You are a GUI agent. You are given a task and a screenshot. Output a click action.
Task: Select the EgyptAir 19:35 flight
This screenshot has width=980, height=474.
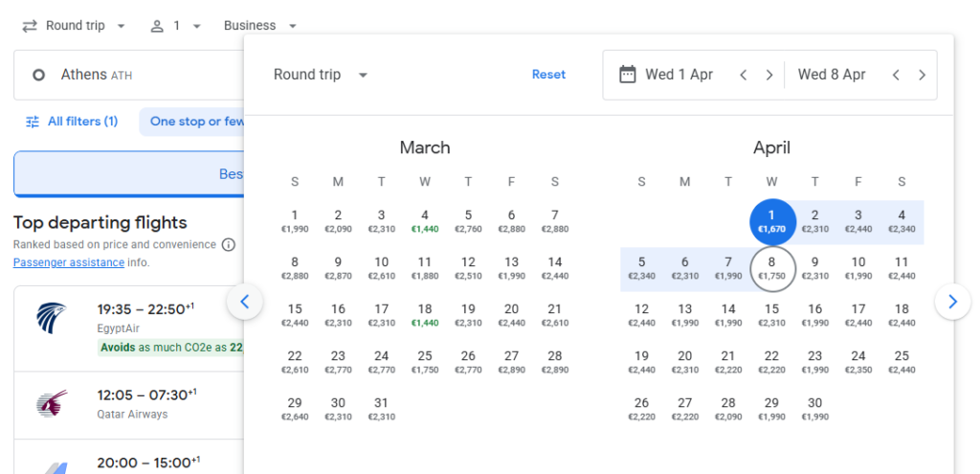pyautogui.click(x=129, y=328)
